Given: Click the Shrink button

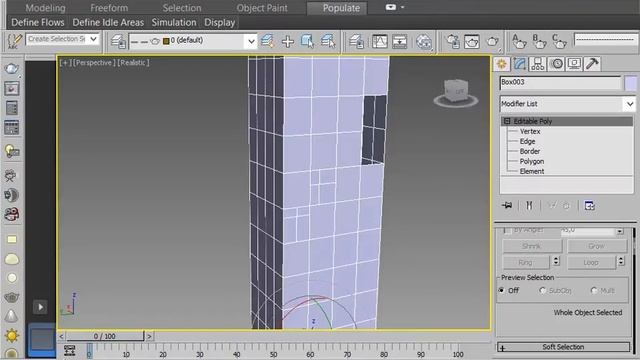Looking at the screenshot, I should (532, 246).
